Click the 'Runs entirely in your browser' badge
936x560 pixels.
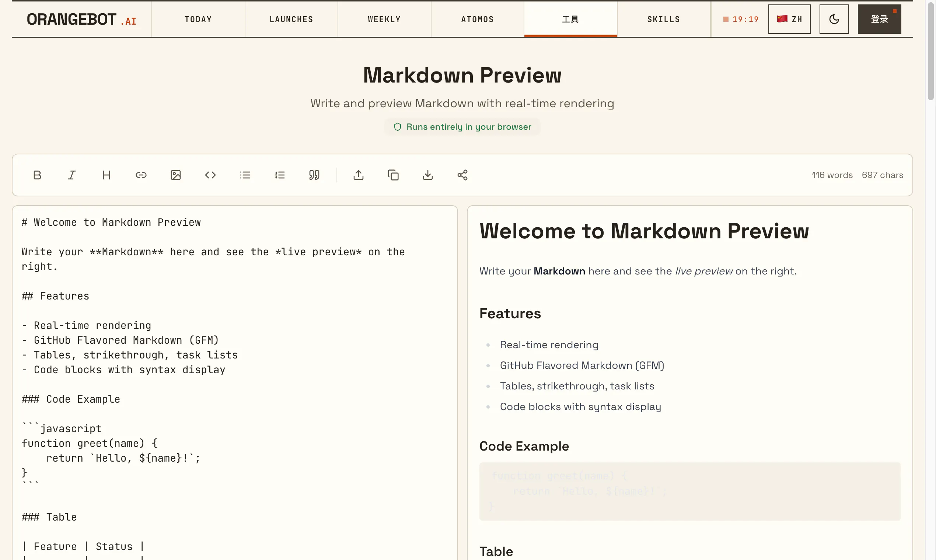click(462, 127)
